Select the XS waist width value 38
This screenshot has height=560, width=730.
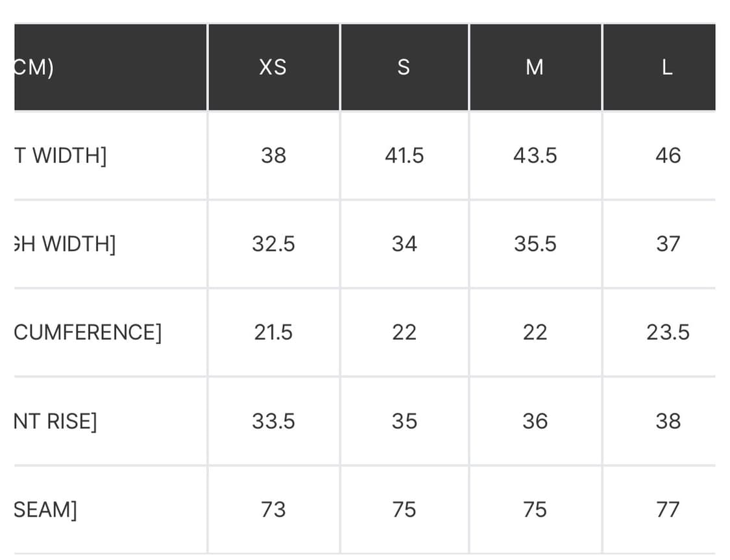(273, 156)
